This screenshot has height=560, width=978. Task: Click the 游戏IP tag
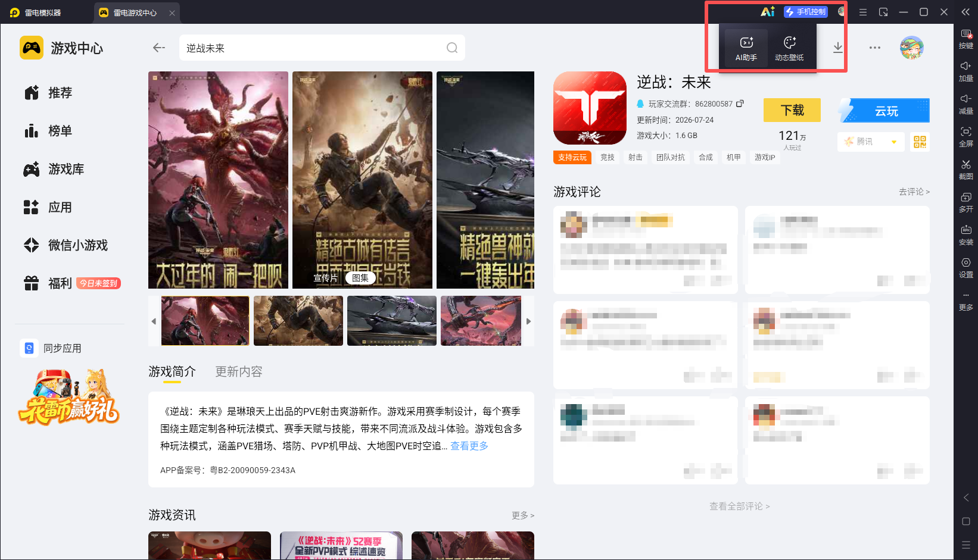(765, 157)
